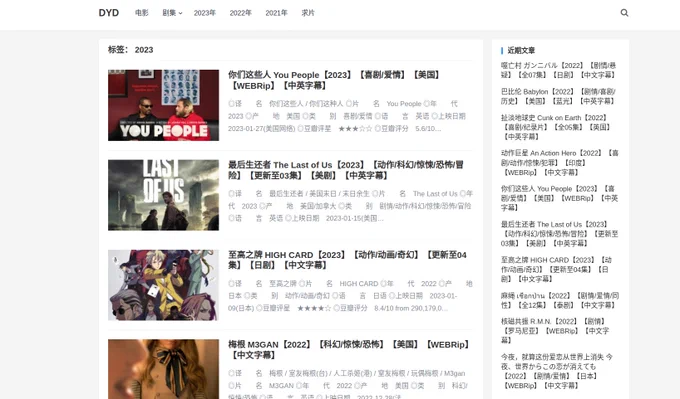Open HIGH CARD anime poster thumbnail
Screen dimensions: 680x399
point(163,285)
